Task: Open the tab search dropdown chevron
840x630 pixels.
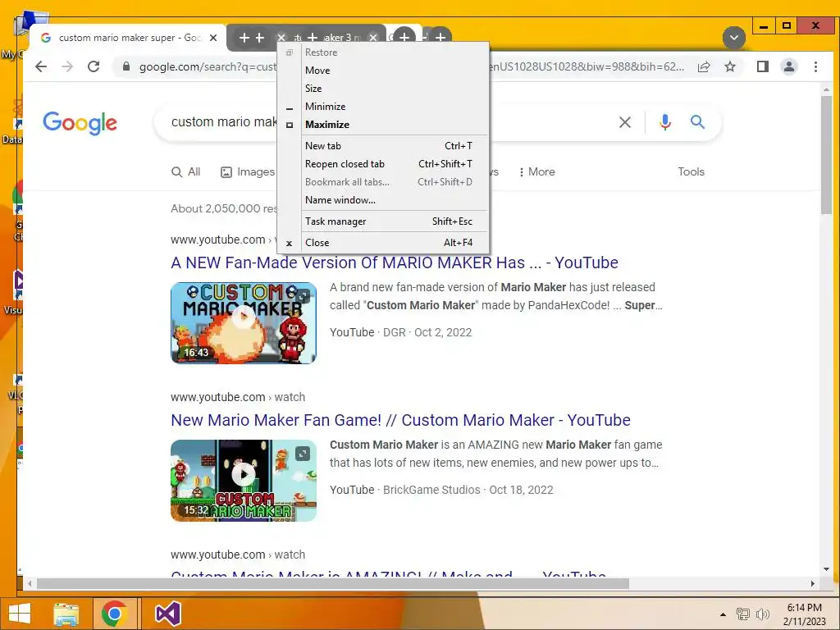Action: coord(734,38)
